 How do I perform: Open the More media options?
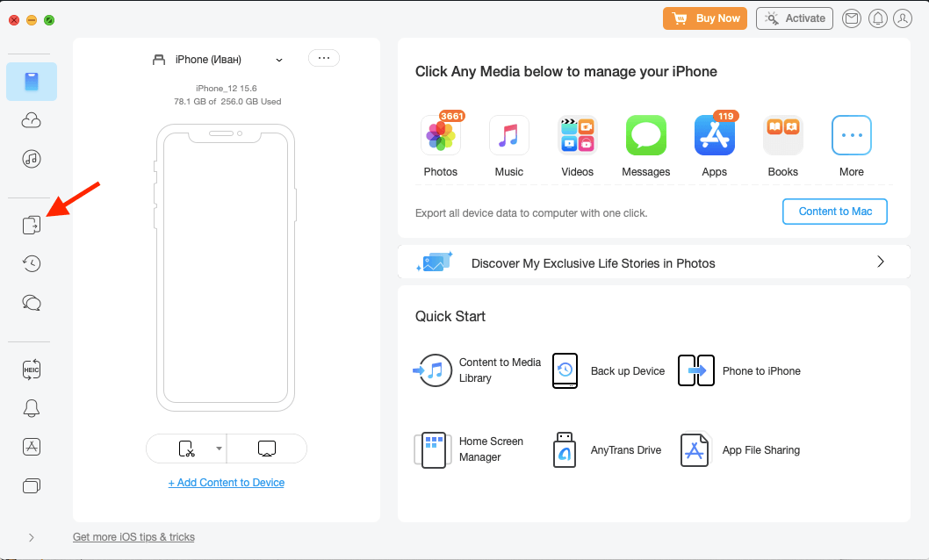point(851,135)
